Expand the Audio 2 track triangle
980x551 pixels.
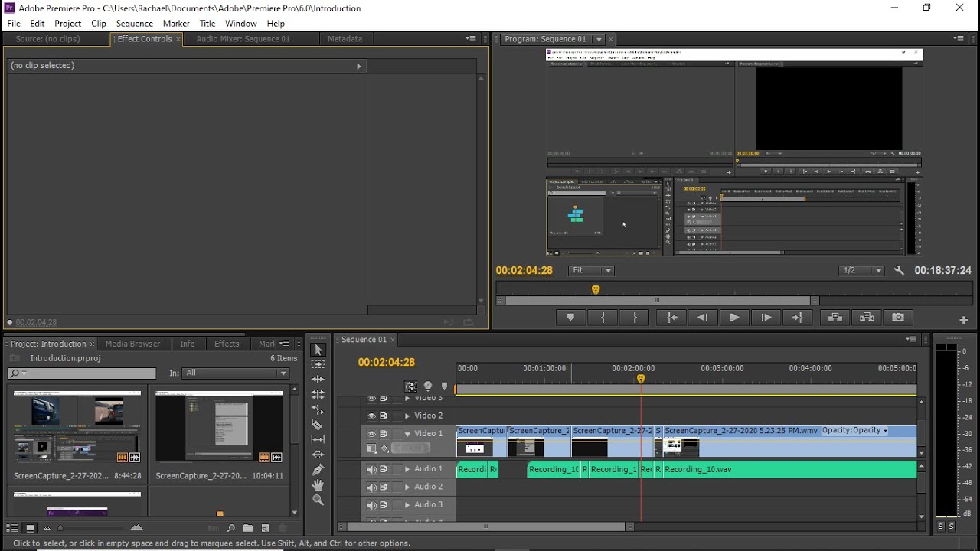(407, 487)
